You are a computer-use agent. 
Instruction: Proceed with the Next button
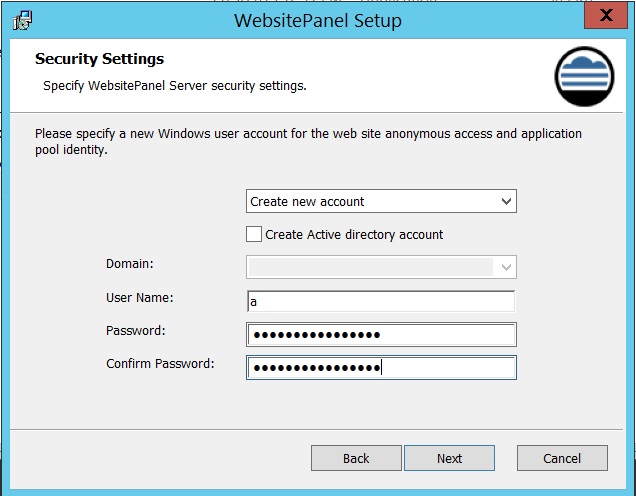click(449, 458)
